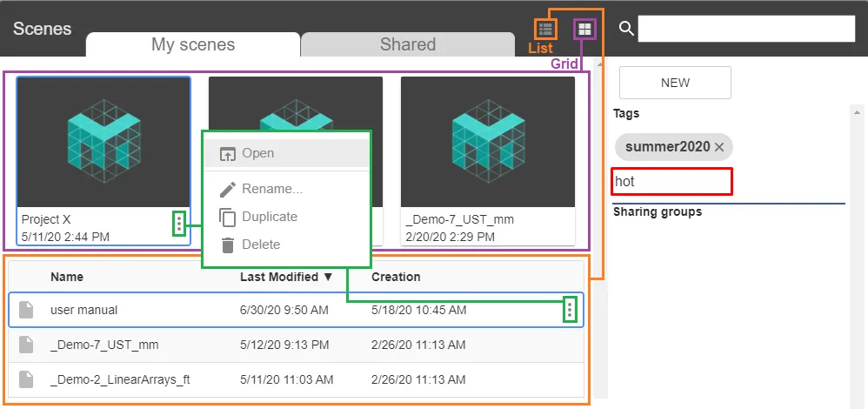Screen dimensions: 868x409
Task: Click file icon of _Demo-7_UST_mm row
Action: [x=27, y=345]
